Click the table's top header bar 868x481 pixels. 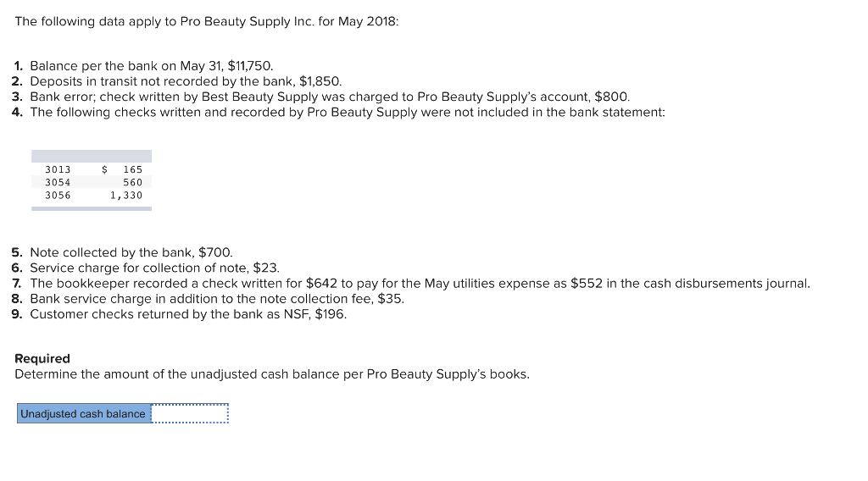point(92,156)
